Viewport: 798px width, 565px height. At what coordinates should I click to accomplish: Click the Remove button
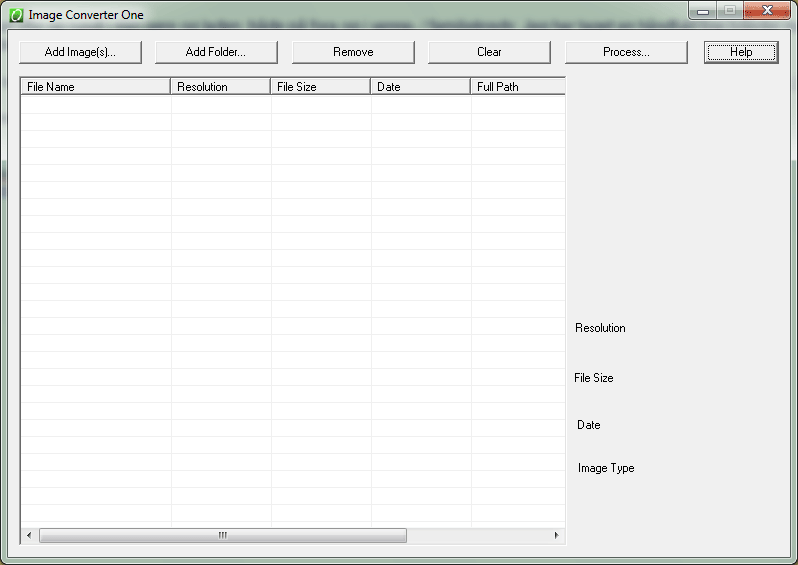click(x=353, y=52)
